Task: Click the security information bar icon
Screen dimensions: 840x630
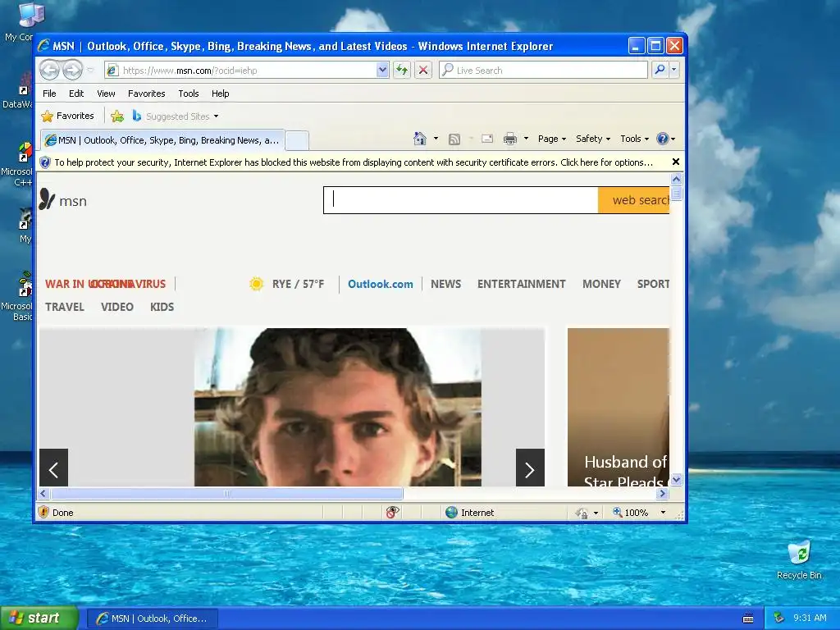Action: coord(45,162)
